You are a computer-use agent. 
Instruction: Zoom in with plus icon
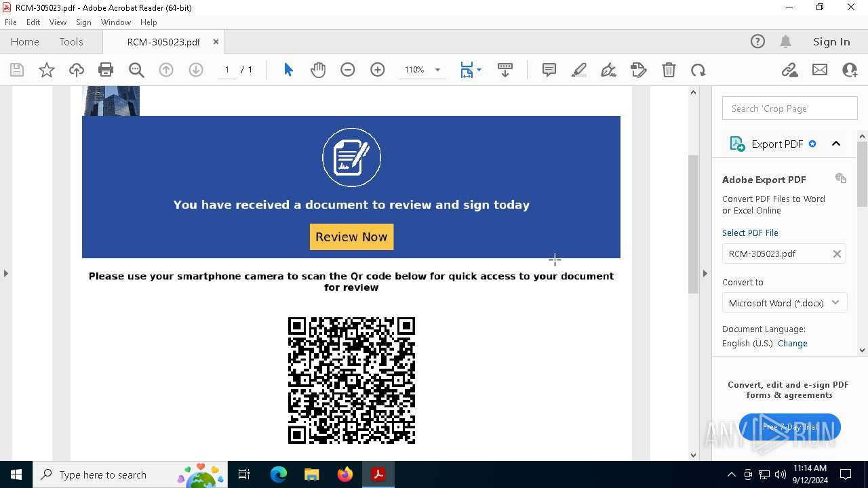(378, 70)
